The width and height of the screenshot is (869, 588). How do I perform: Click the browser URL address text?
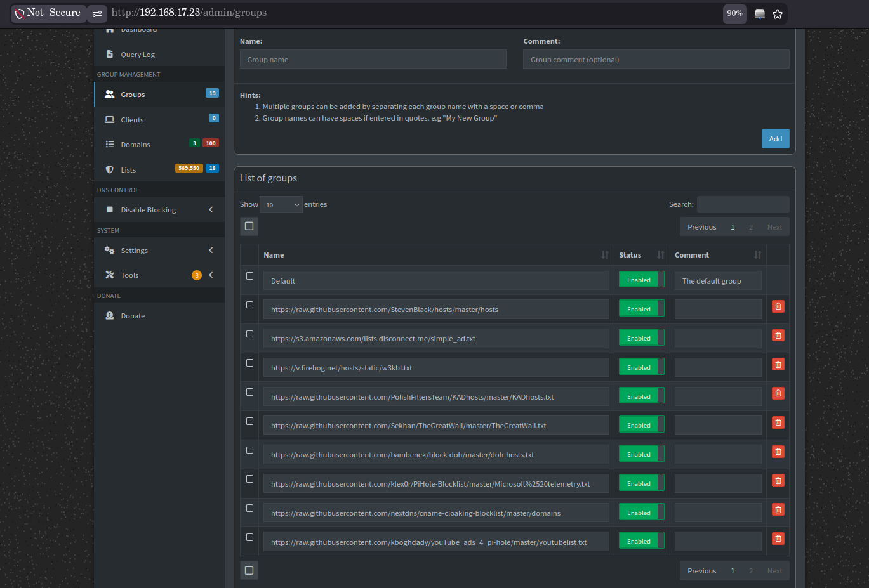(189, 13)
